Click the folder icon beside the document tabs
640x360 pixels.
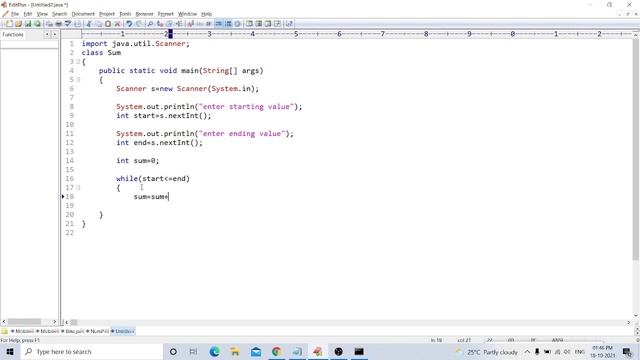pos(4,331)
